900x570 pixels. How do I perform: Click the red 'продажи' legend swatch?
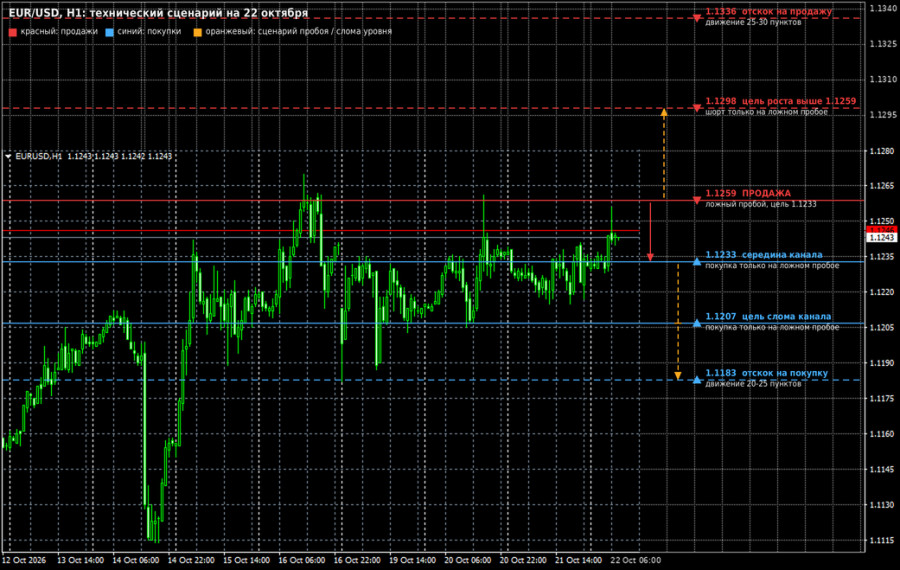pos(13,32)
